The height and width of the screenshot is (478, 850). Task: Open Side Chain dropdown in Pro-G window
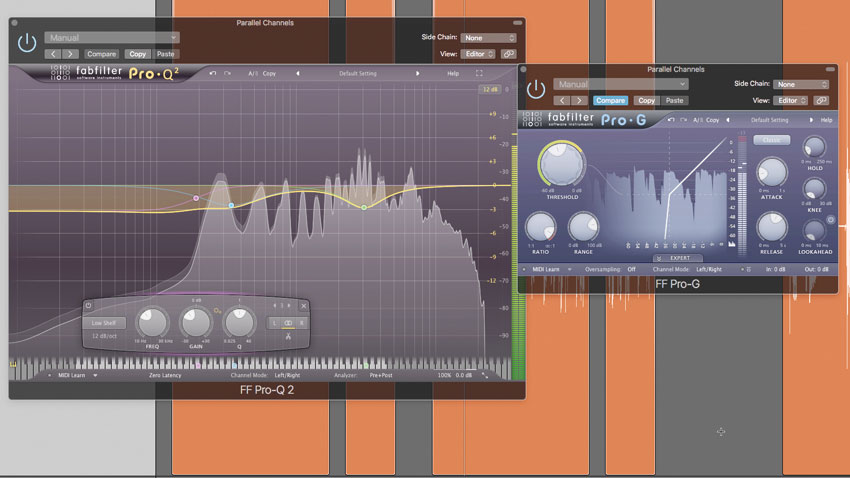801,84
